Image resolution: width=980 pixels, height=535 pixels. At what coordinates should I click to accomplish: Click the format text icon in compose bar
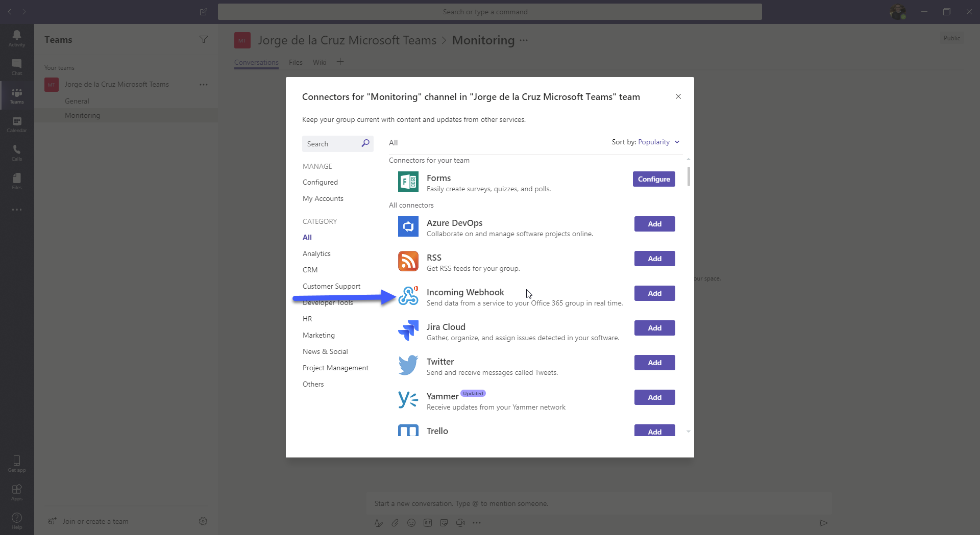[378, 523]
